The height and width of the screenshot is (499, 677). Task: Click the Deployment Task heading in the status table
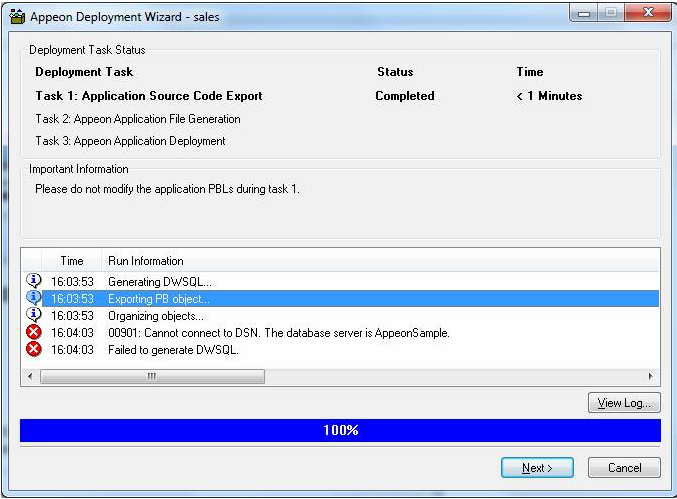(x=84, y=72)
